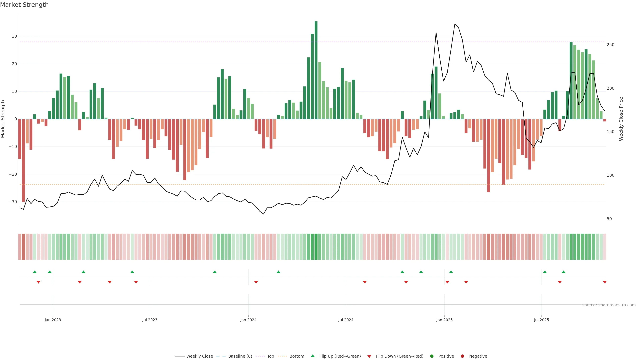Click the darkest green heatmap cell
The width and height of the screenshot is (644, 362).
pyautogui.click(x=316, y=247)
